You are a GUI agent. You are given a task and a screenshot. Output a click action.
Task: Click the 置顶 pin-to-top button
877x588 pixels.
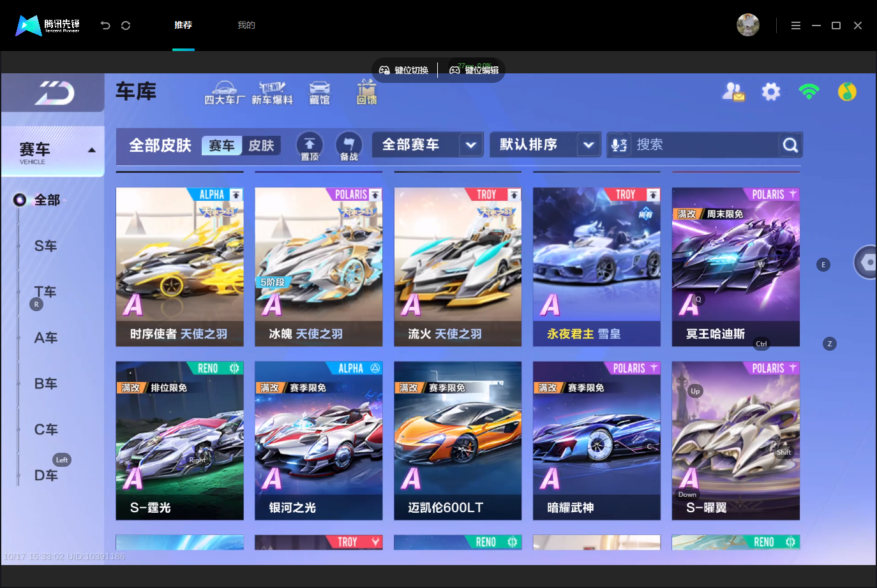pyautogui.click(x=310, y=146)
